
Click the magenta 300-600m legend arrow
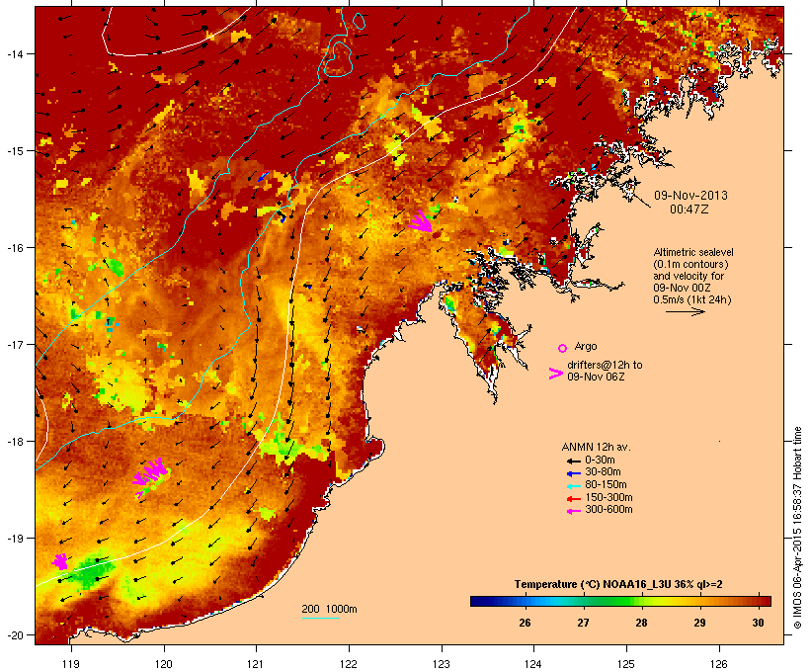[x=574, y=511]
